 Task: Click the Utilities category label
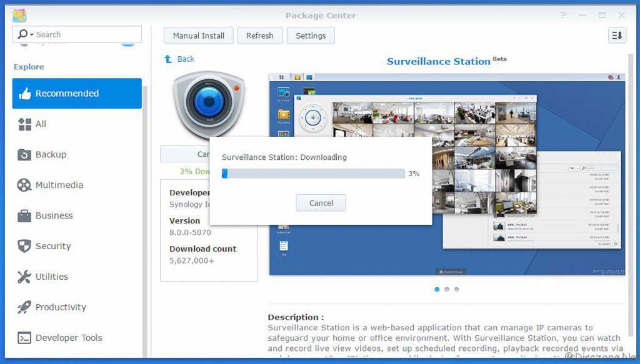click(x=52, y=277)
